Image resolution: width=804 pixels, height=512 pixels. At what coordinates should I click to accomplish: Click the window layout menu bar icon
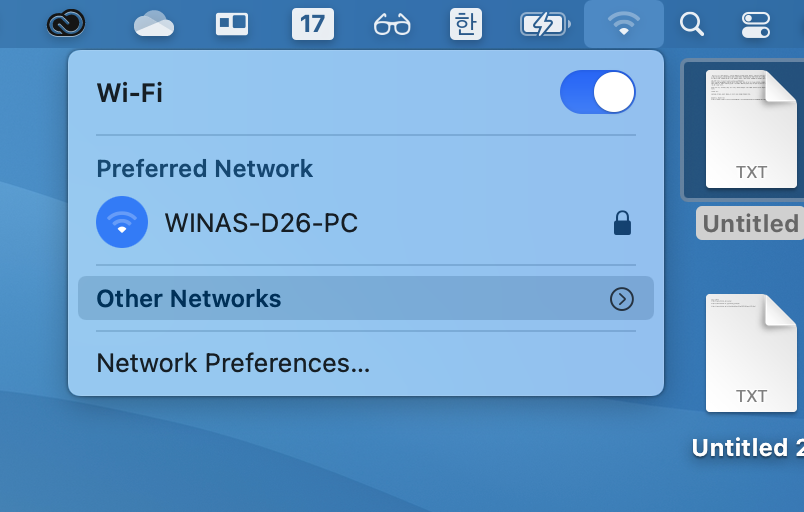point(232,24)
